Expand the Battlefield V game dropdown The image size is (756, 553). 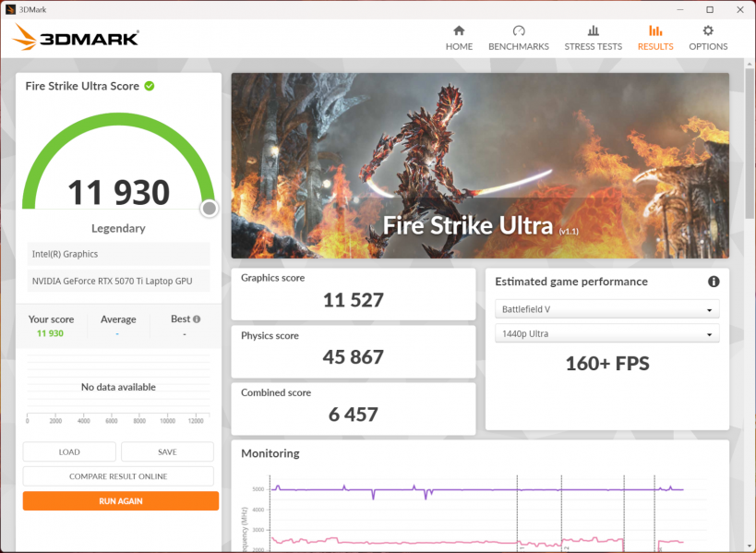606,310
